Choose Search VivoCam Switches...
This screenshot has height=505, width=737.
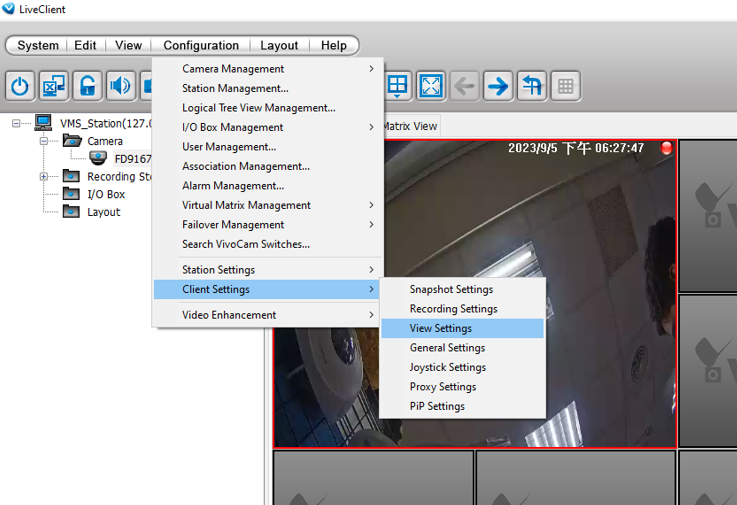coord(268,244)
